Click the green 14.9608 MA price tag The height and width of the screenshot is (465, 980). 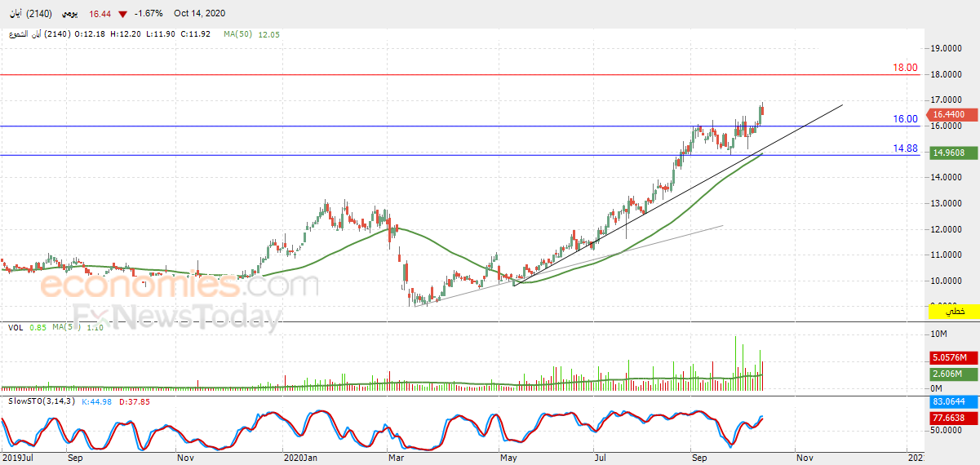coord(953,153)
